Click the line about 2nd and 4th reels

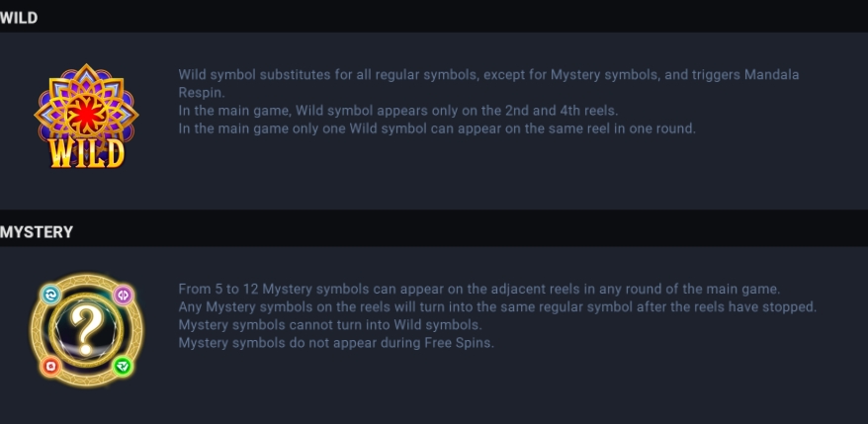398,111
